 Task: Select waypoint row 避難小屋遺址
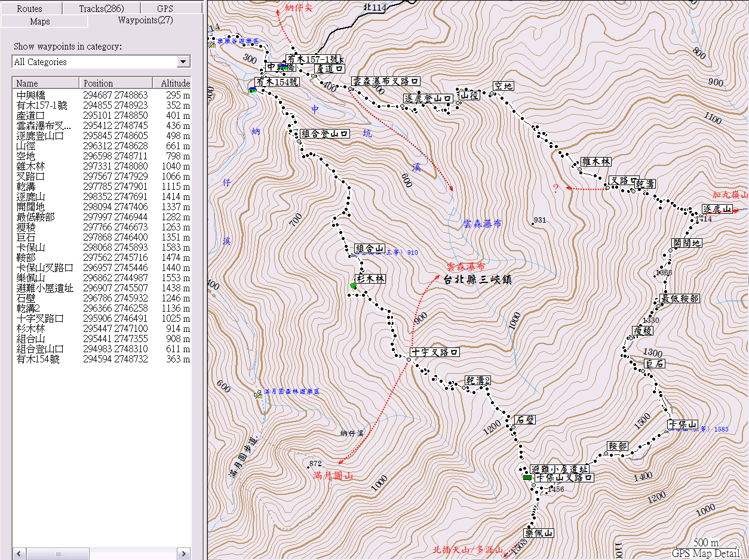[102, 288]
